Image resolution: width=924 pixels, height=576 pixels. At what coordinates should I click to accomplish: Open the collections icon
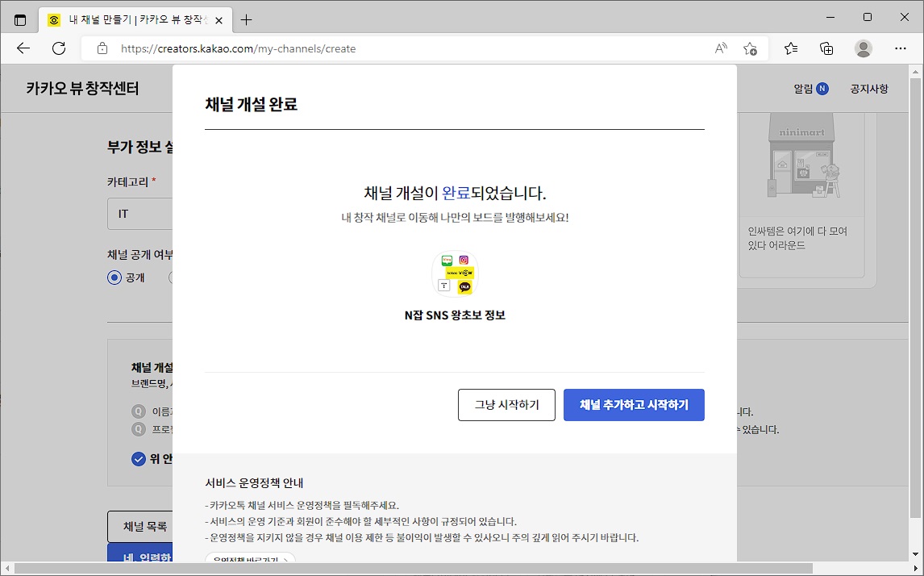coord(826,48)
